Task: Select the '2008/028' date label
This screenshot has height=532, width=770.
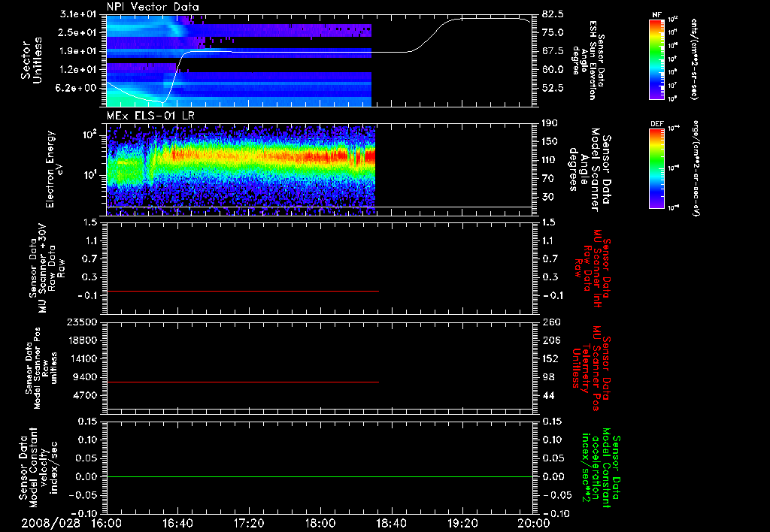Action: coord(50,523)
